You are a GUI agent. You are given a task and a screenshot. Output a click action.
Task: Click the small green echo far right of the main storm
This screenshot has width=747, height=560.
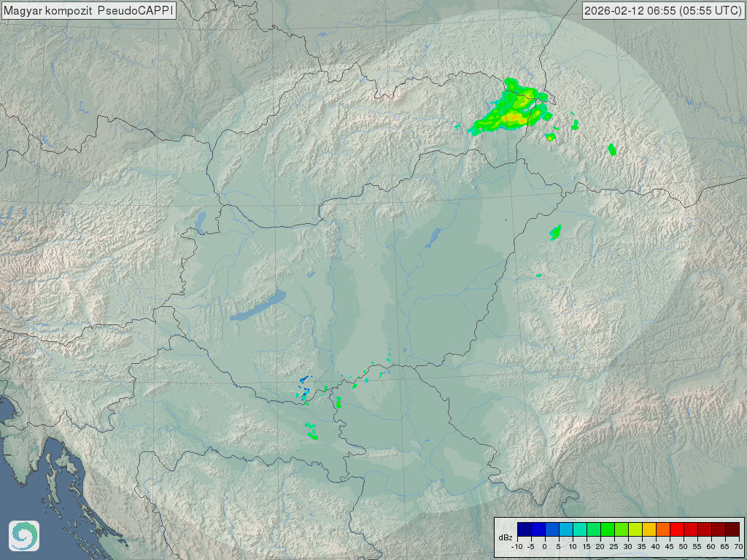[x=612, y=149]
